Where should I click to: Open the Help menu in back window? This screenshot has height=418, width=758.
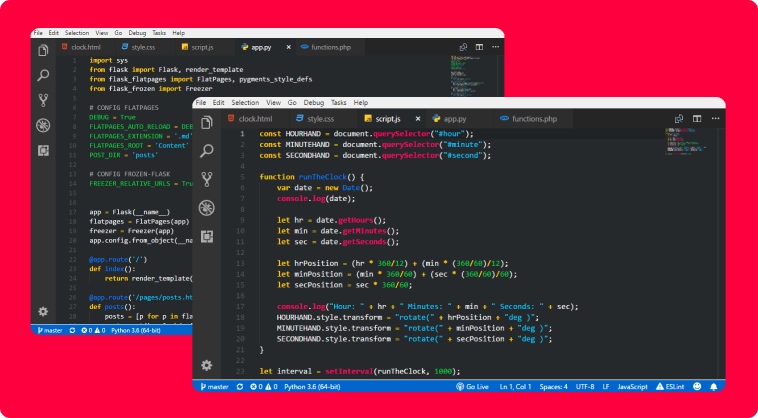(x=178, y=33)
